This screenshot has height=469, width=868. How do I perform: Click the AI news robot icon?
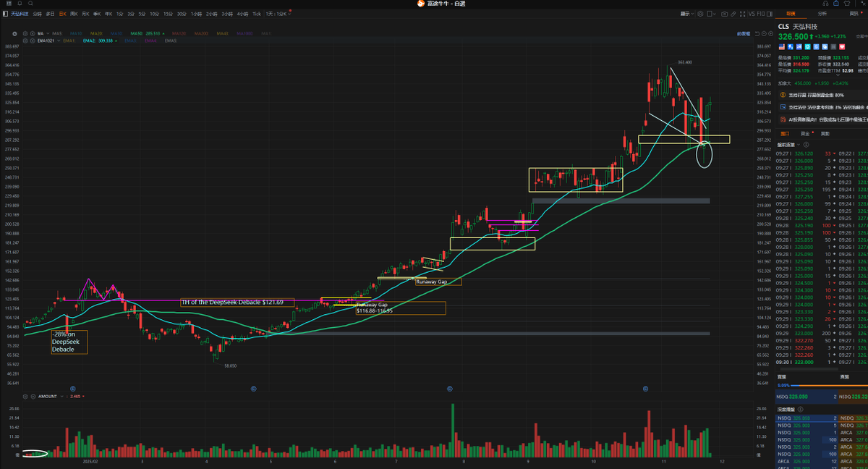pos(783,119)
